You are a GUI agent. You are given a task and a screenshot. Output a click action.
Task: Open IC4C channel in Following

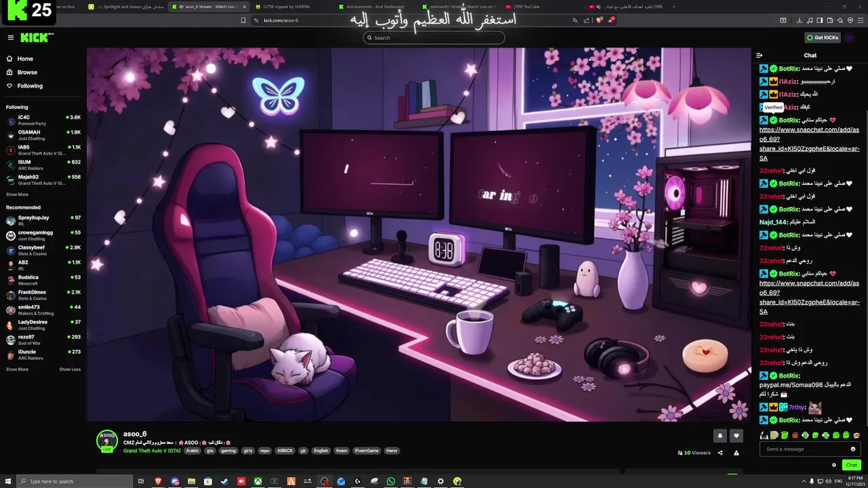click(x=43, y=120)
